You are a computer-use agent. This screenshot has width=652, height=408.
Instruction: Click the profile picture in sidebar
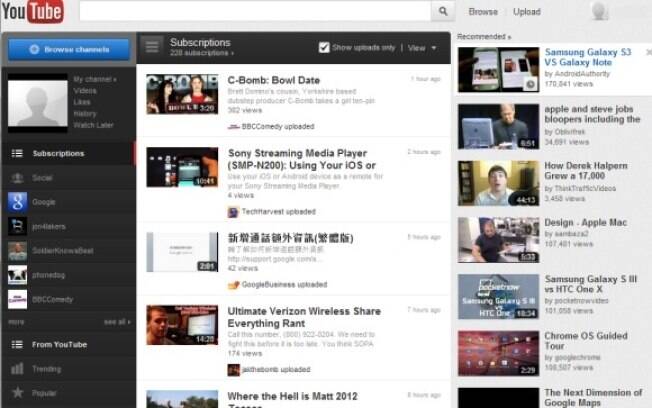[x=37, y=103]
